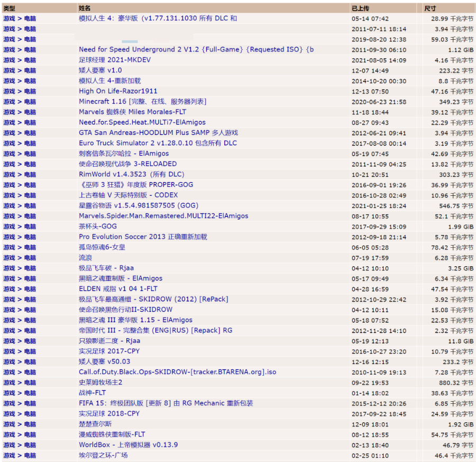Viewport: 476px width, 462px height.
Task: Select size 1.99 GiB cell
Action: tap(461, 227)
